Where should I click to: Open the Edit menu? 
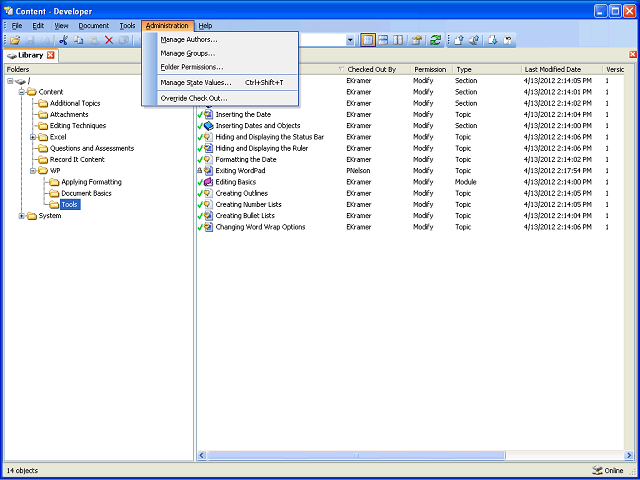[x=38, y=26]
